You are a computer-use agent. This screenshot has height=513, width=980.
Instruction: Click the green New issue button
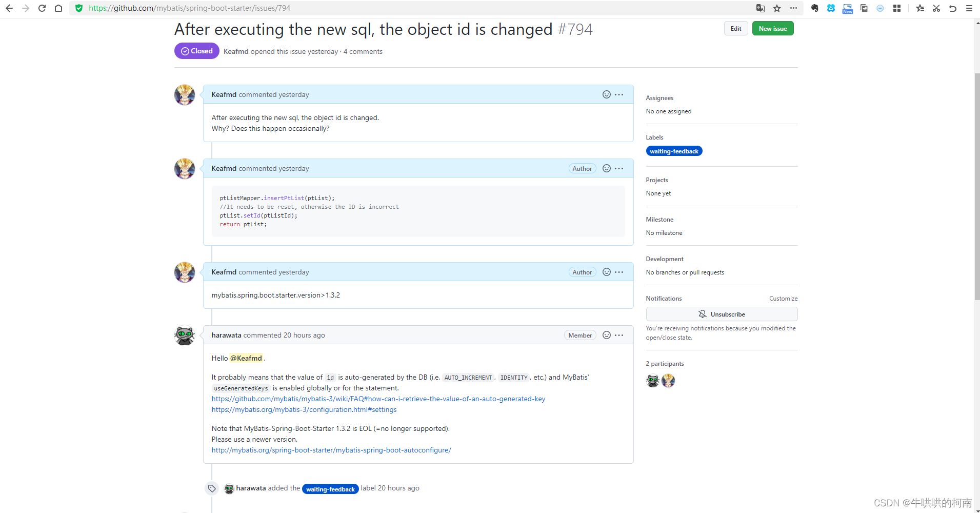tap(773, 29)
